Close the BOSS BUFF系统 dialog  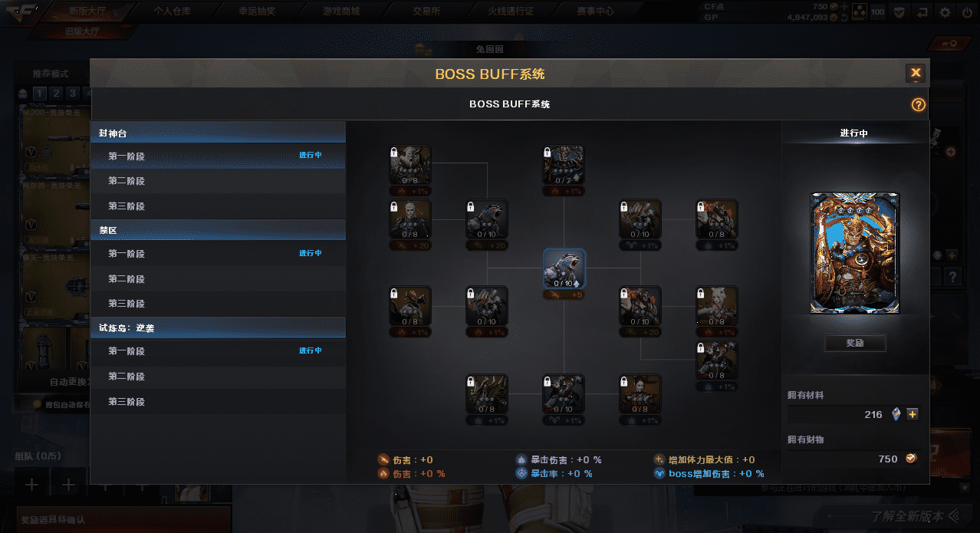pyautogui.click(x=916, y=74)
